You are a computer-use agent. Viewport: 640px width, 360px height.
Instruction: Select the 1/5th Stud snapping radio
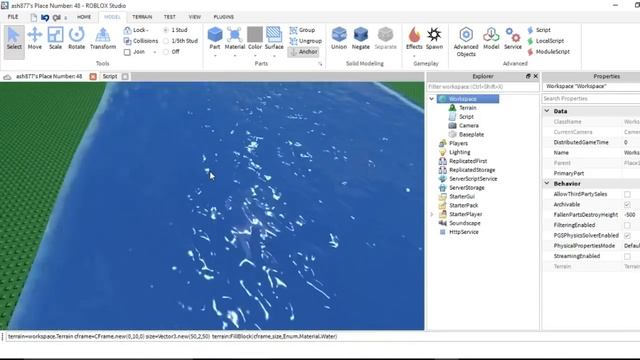pyautogui.click(x=166, y=41)
